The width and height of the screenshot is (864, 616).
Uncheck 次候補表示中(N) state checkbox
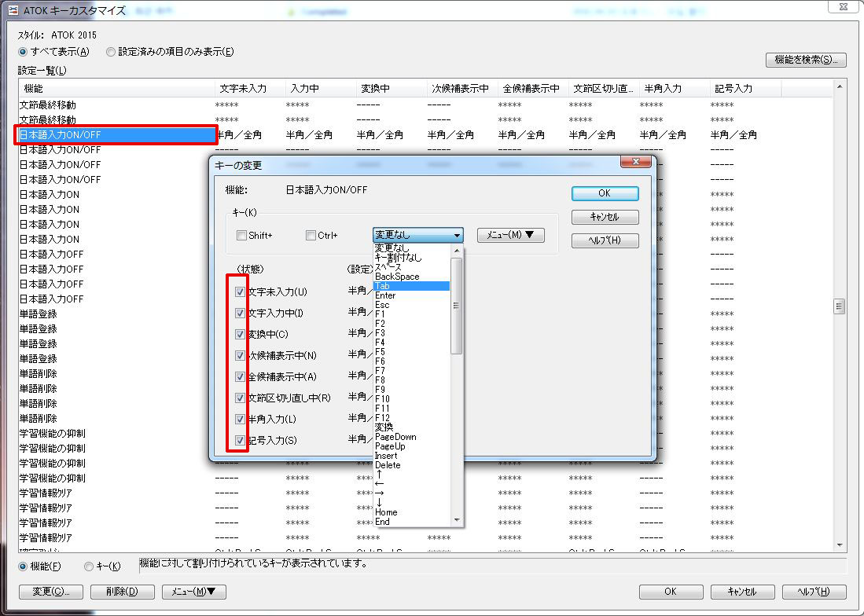click(x=240, y=356)
